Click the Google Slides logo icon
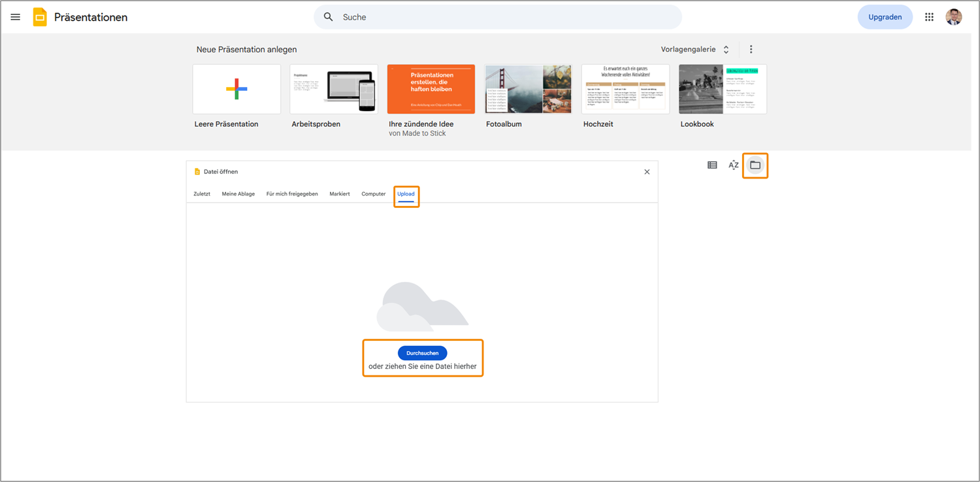The image size is (980, 482). tap(40, 17)
